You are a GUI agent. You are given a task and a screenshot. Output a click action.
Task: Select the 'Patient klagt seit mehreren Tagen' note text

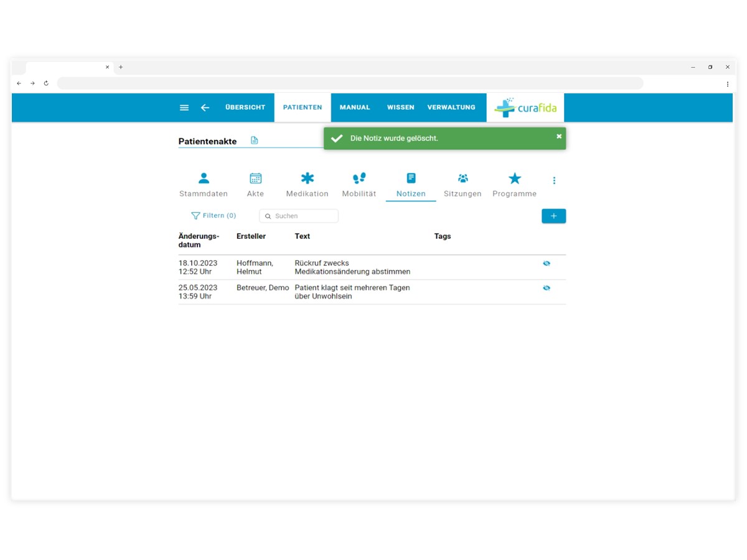(x=352, y=288)
